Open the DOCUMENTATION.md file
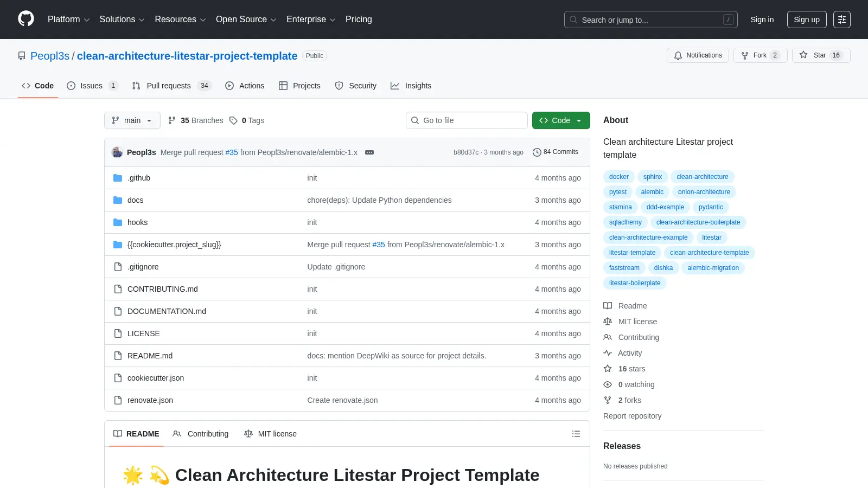Screen dimensions: 868x488 click(x=167, y=311)
